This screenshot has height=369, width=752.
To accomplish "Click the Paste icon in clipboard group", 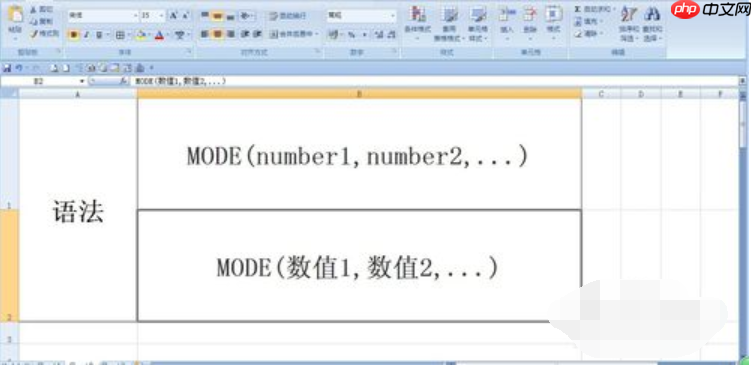I will 15,14.
